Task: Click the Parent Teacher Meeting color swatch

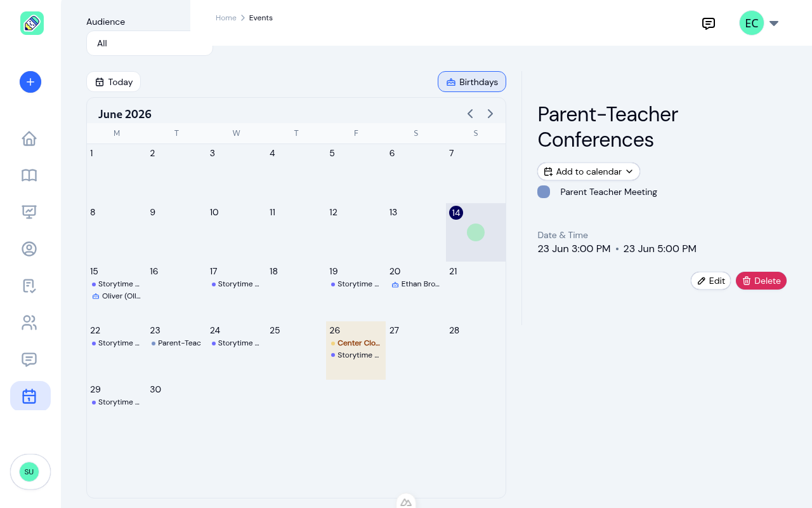Action: click(x=544, y=192)
